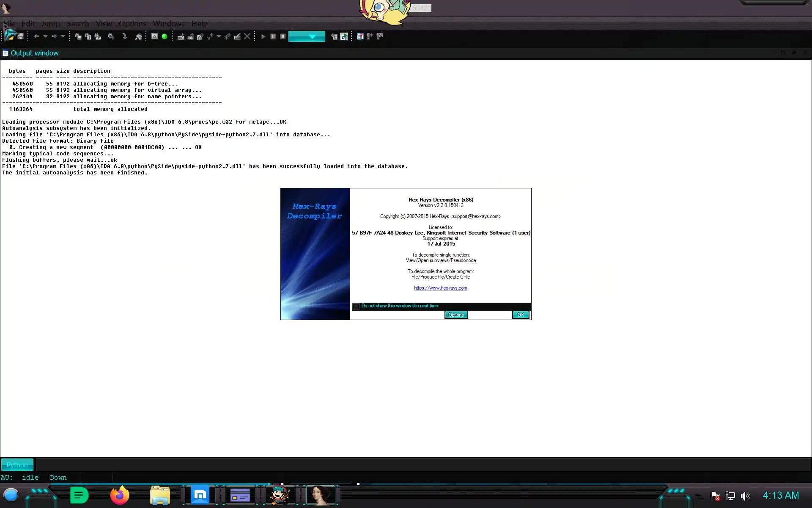Click the delete X toolbar icon
The image size is (812, 508).
tap(247, 36)
